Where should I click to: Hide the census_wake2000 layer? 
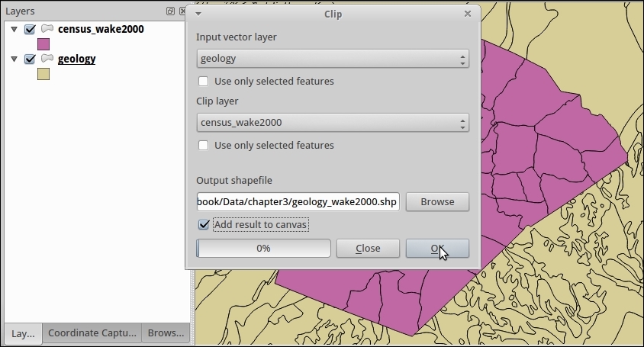pos(30,30)
